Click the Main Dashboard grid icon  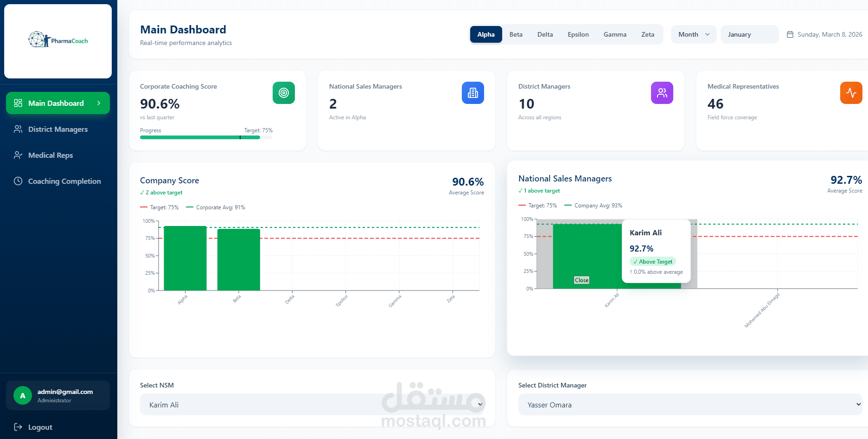pyautogui.click(x=18, y=103)
